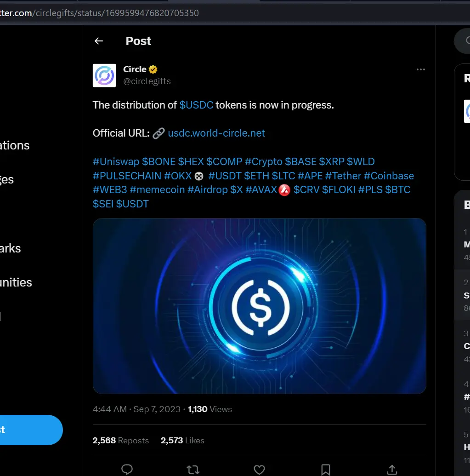470x476 pixels.
Task: Open the 4:44 AM Sep 7, 2023 timestamp
Action: coord(136,409)
